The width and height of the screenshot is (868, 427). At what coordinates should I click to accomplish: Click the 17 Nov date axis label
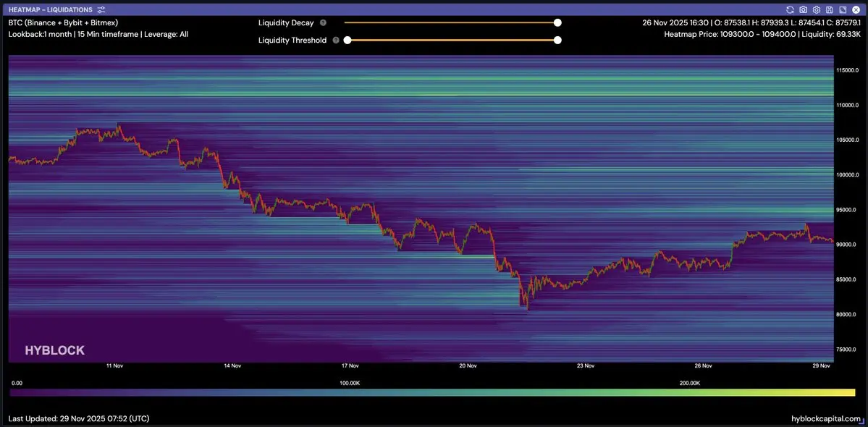pos(350,365)
